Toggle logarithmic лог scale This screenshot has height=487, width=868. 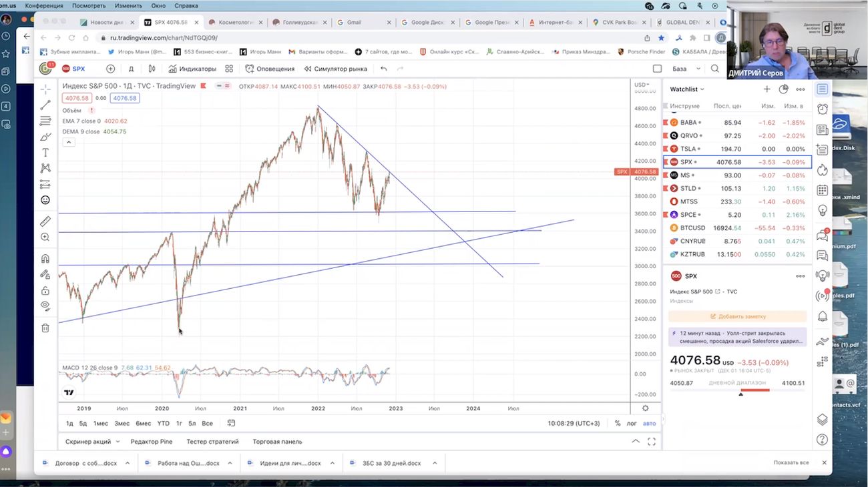pos(632,423)
